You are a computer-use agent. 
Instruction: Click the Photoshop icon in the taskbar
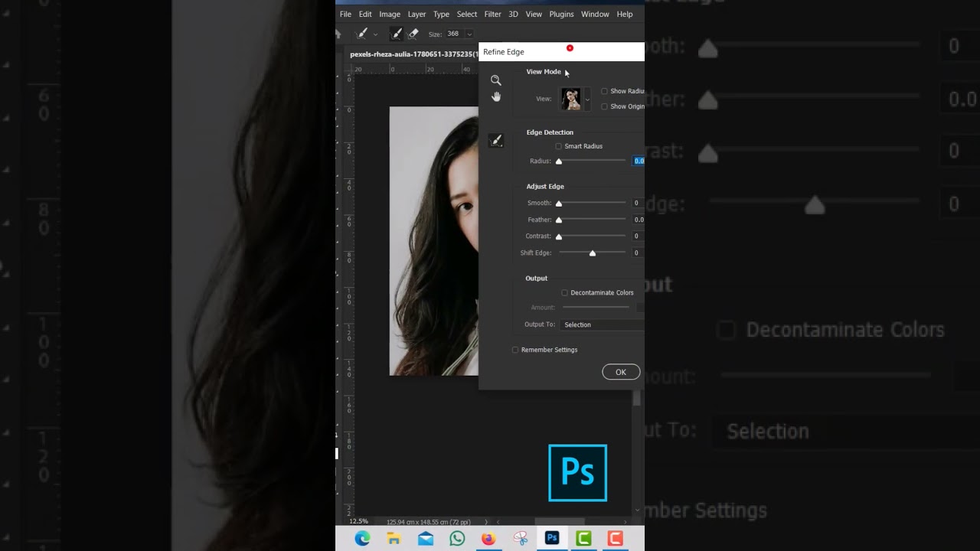(x=551, y=539)
